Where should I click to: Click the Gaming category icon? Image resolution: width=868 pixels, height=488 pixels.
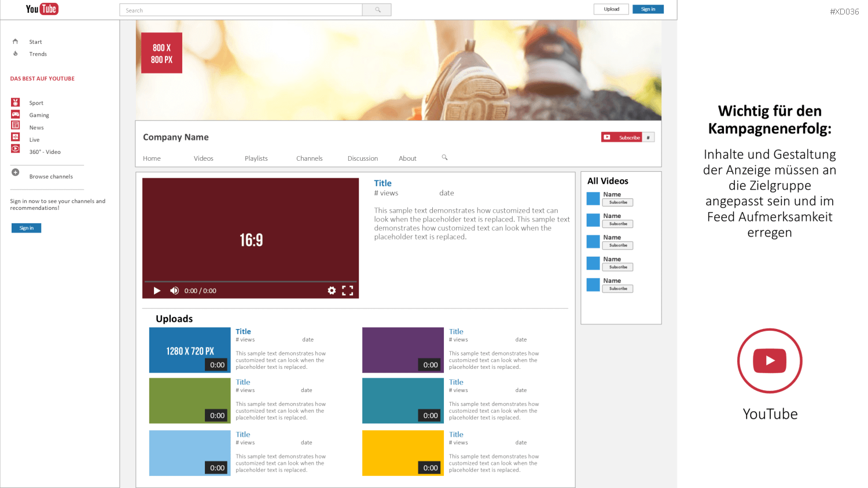(16, 114)
